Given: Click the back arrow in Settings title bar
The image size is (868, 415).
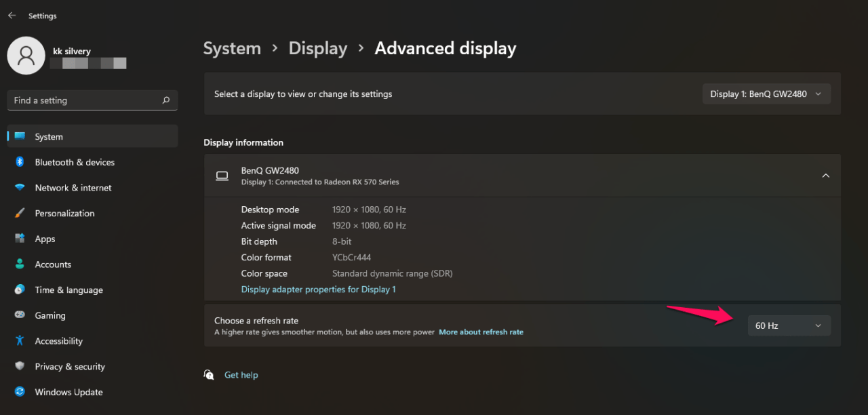Looking at the screenshot, I should coord(12,16).
